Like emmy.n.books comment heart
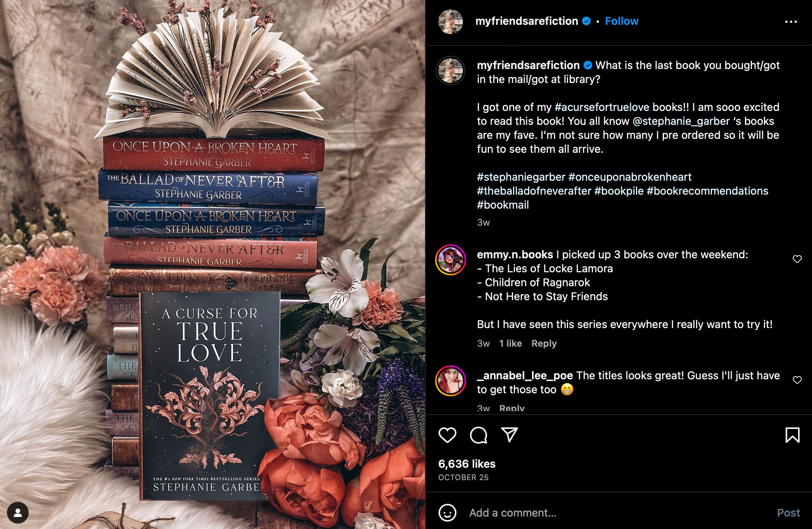The height and width of the screenshot is (529, 812). pyautogui.click(x=797, y=259)
